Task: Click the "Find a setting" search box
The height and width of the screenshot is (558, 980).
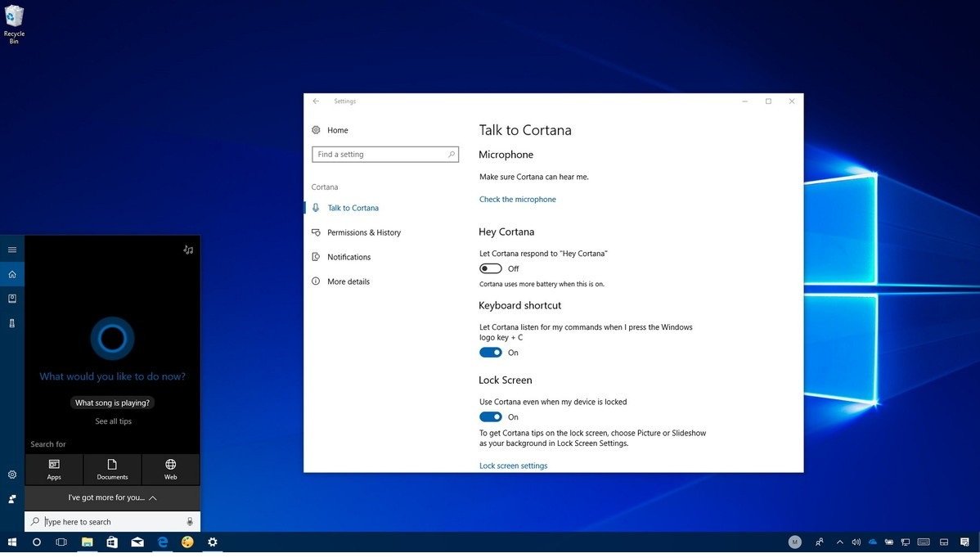Action: (385, 155)
